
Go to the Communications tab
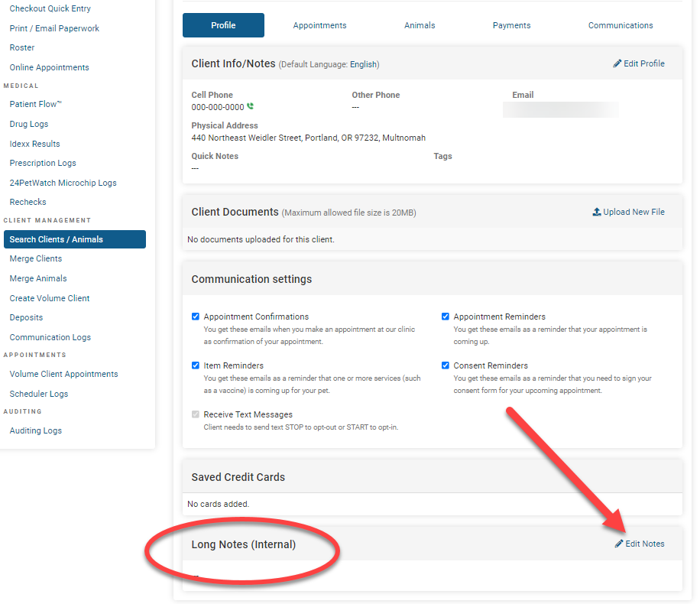(x=620, y=25)
